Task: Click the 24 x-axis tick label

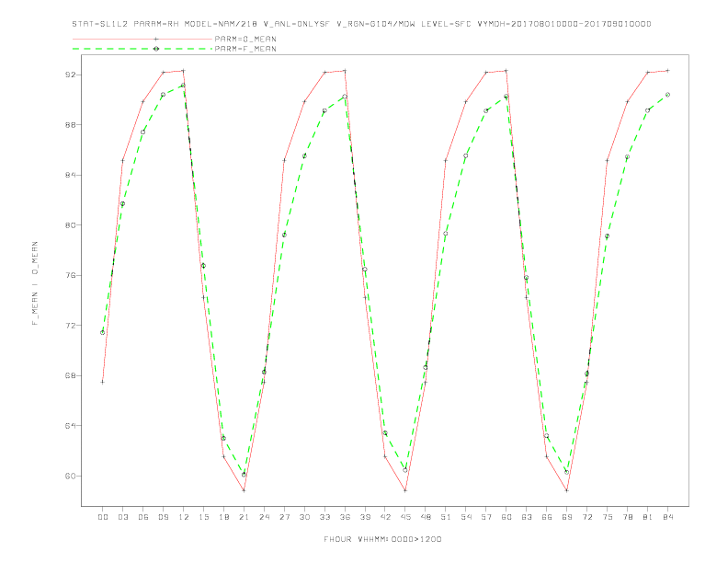Action: tap(264, 517)
